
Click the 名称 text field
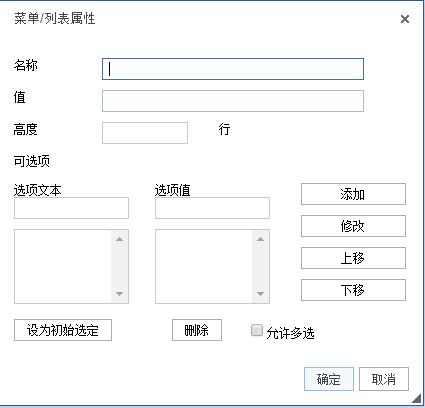click(x=233, y=69)
